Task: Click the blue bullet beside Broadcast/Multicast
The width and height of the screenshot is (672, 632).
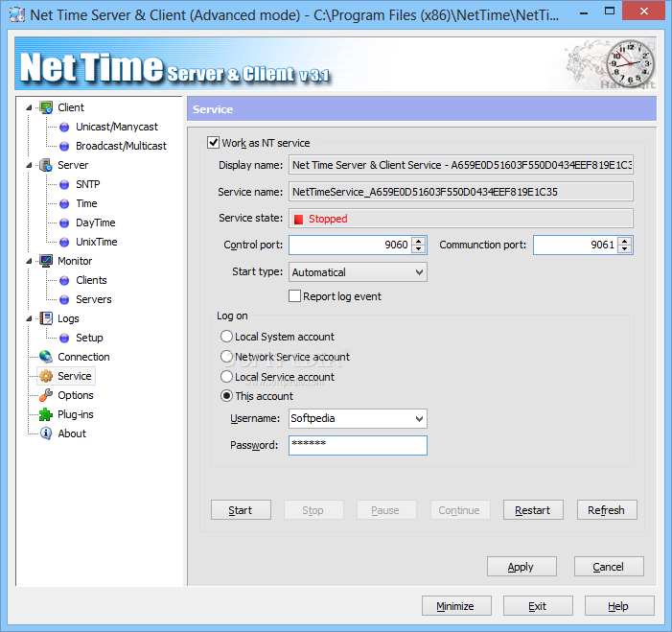Action: point(64,146)
